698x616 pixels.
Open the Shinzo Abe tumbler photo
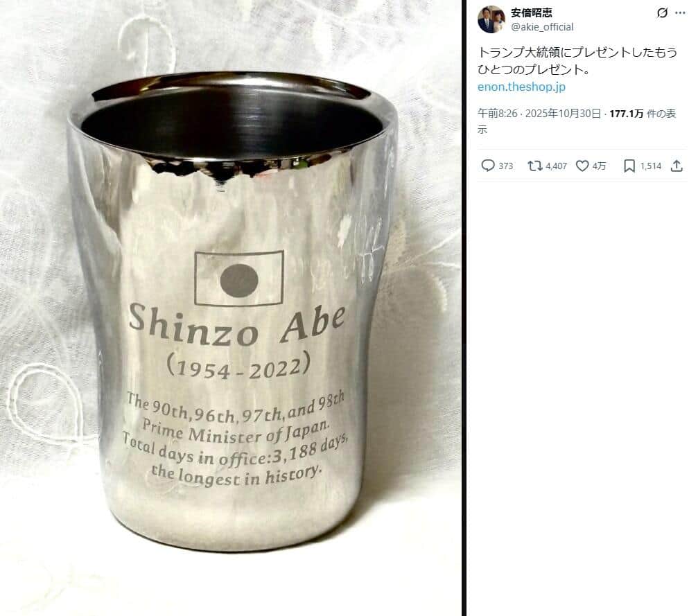231,308
